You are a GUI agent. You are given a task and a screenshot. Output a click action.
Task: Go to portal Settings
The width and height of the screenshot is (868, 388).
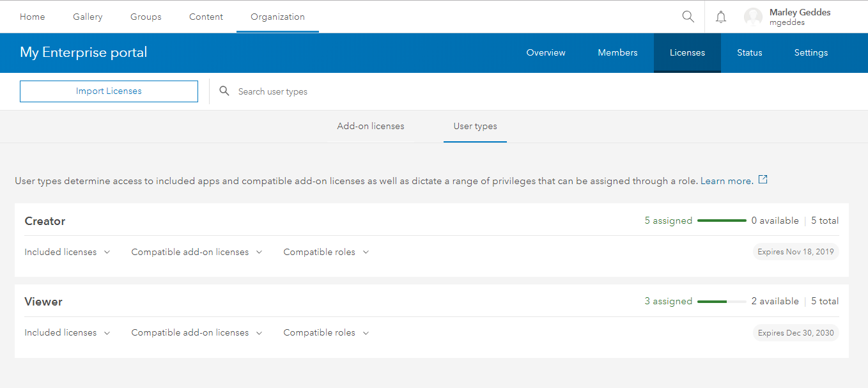810,52
